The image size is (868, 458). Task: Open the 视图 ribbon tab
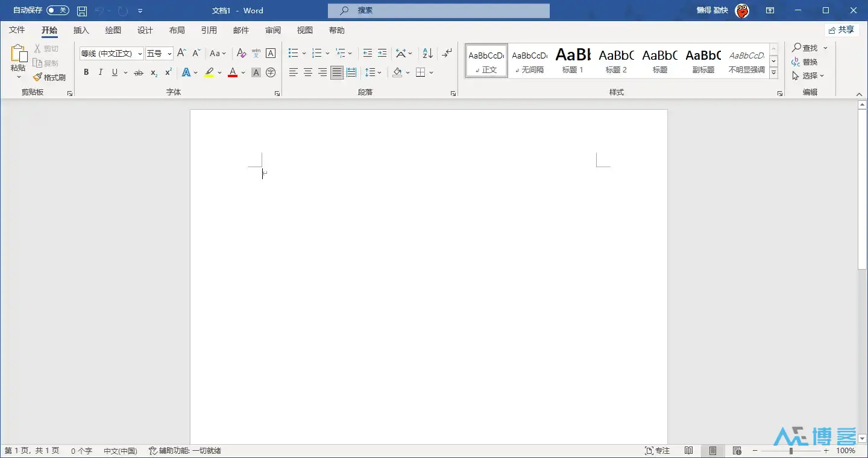(x=304, y=30)
